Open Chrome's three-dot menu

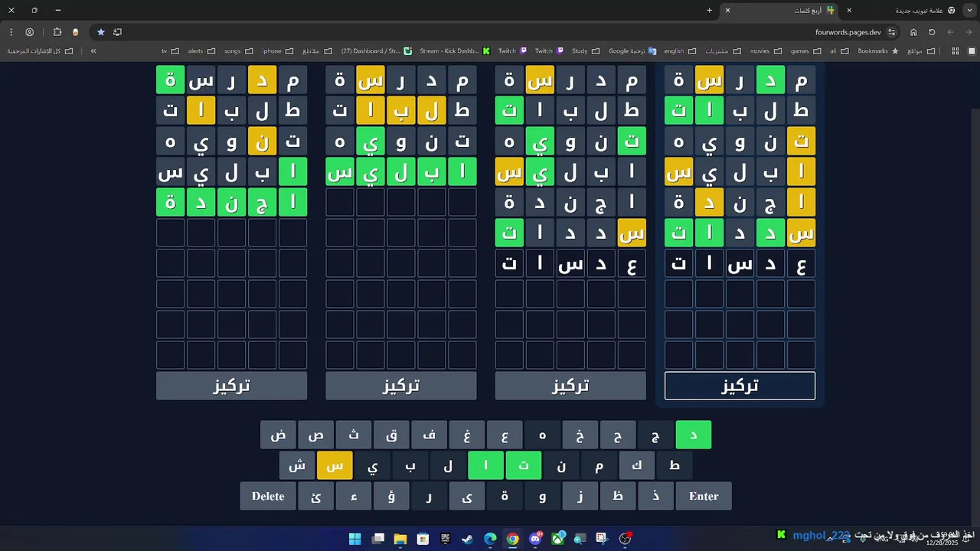pos(11,32)
